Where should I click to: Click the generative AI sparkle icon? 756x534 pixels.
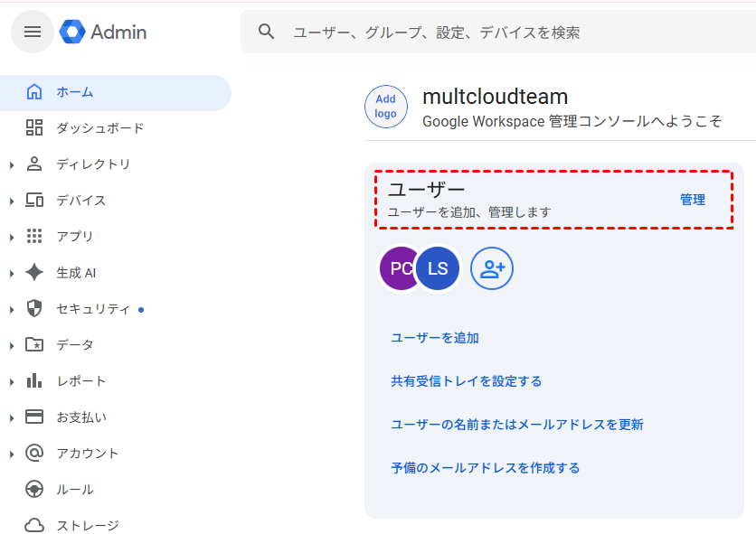pyautogui.click(x=34, y=272)
